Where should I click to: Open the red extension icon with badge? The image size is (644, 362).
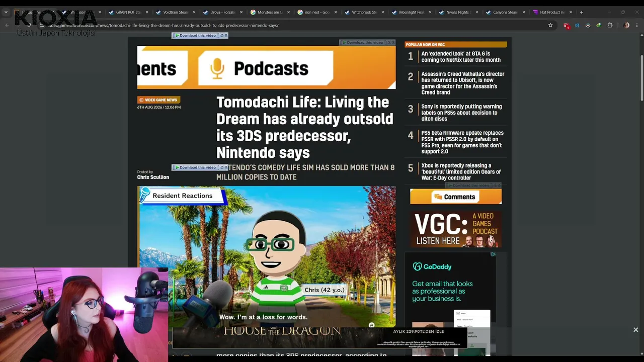click(x=567, y=25)
